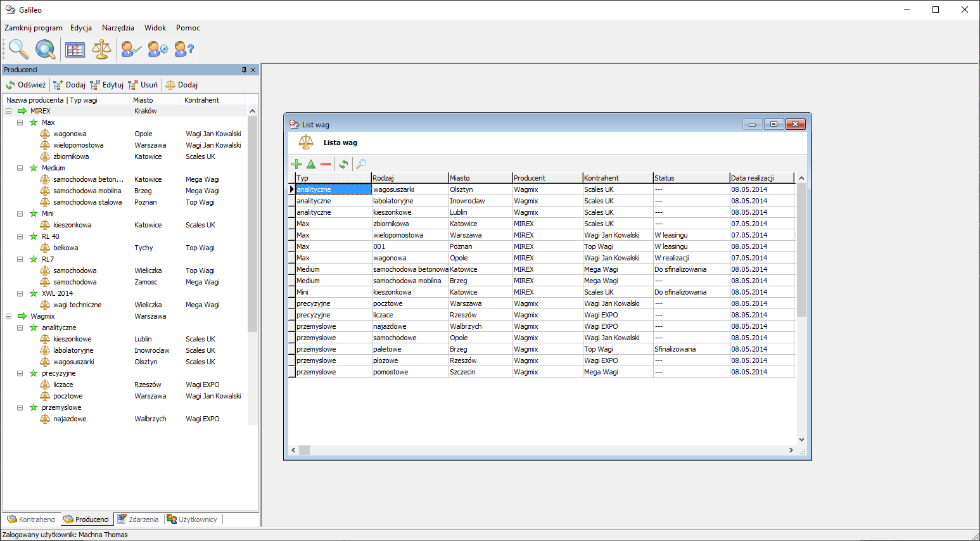Click the golden scales icon in main toolbar

point(101,49)
